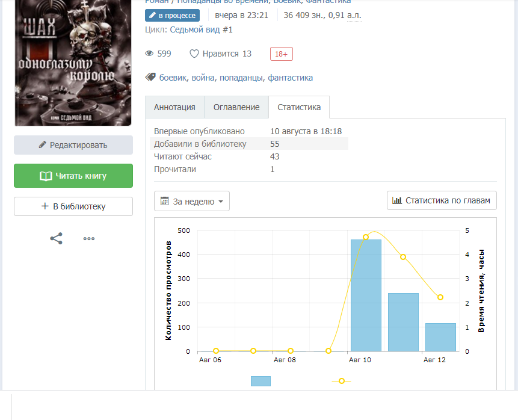Open the 'Седьмой вид' cycle link

point(201,29)
